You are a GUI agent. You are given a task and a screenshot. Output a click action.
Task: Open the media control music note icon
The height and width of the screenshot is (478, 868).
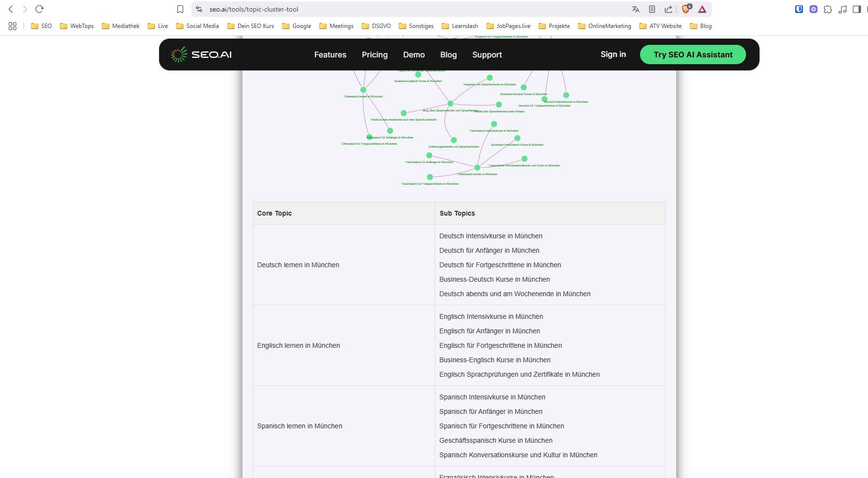[842, 9]
